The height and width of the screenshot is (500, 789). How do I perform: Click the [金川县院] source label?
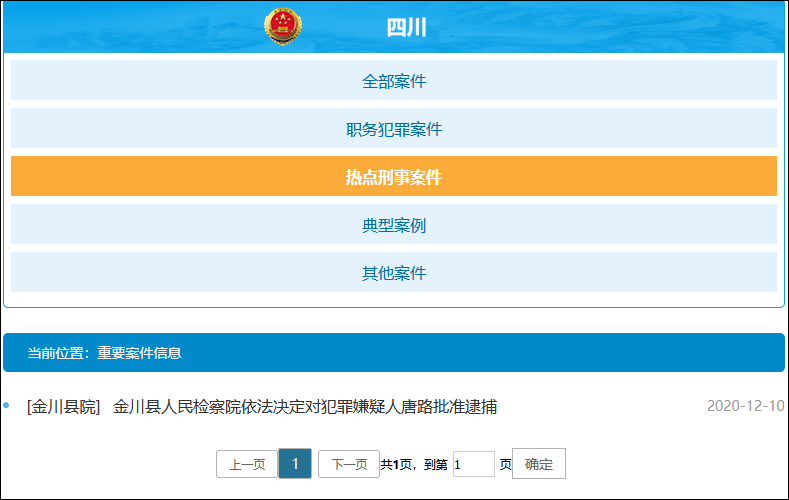pyautogui.click(x=63, y=406)
